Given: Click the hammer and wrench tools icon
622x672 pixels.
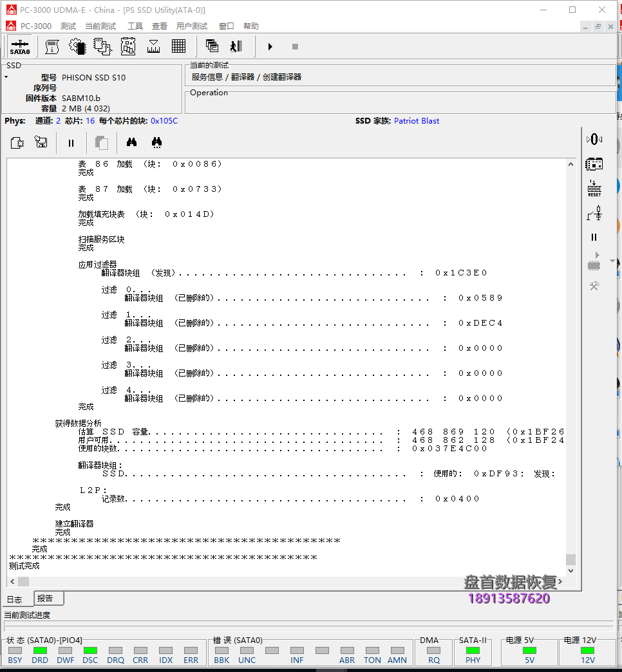Looking at the screenshot, I should coord(594,286).
